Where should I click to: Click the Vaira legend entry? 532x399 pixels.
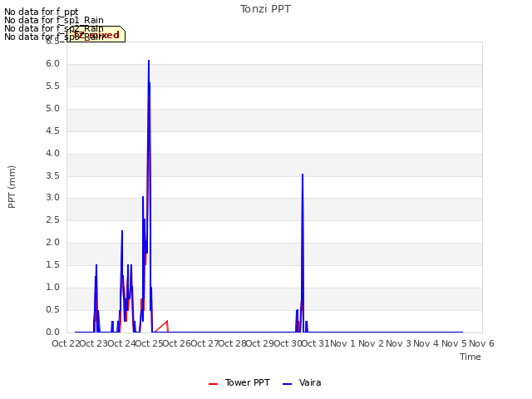coord(302,382)
